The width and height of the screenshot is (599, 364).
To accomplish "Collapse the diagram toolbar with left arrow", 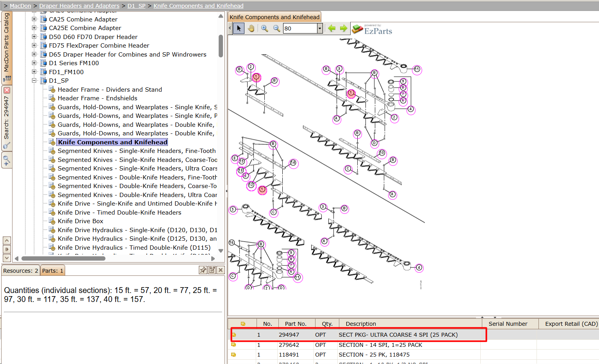I will point(230,28).
